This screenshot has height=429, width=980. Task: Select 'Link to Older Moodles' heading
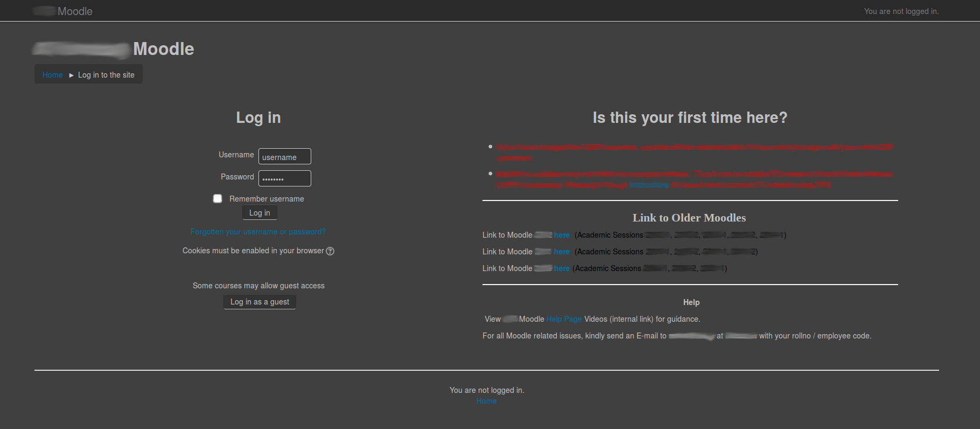(689, 218)
